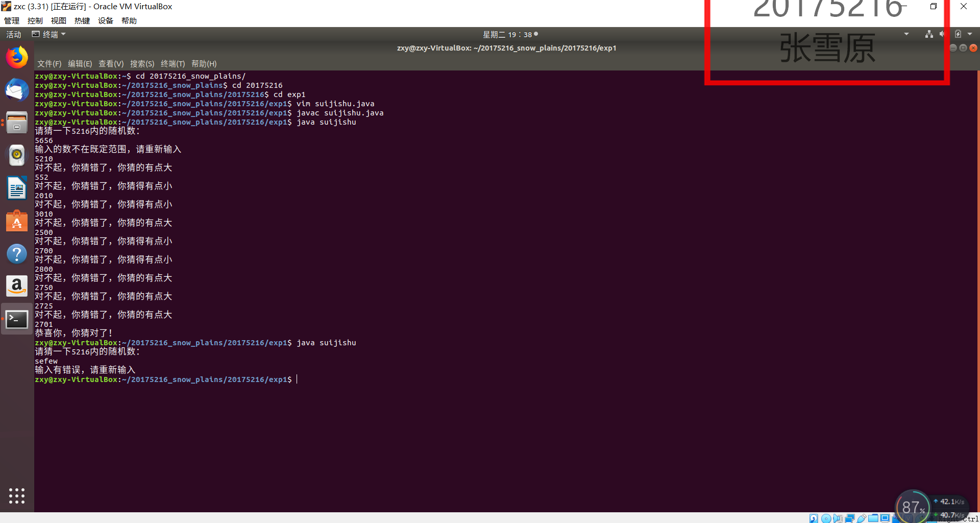Open the 终端 app menu in top bar
Viewport: 980px width, 523px height.
click(49, 34)
